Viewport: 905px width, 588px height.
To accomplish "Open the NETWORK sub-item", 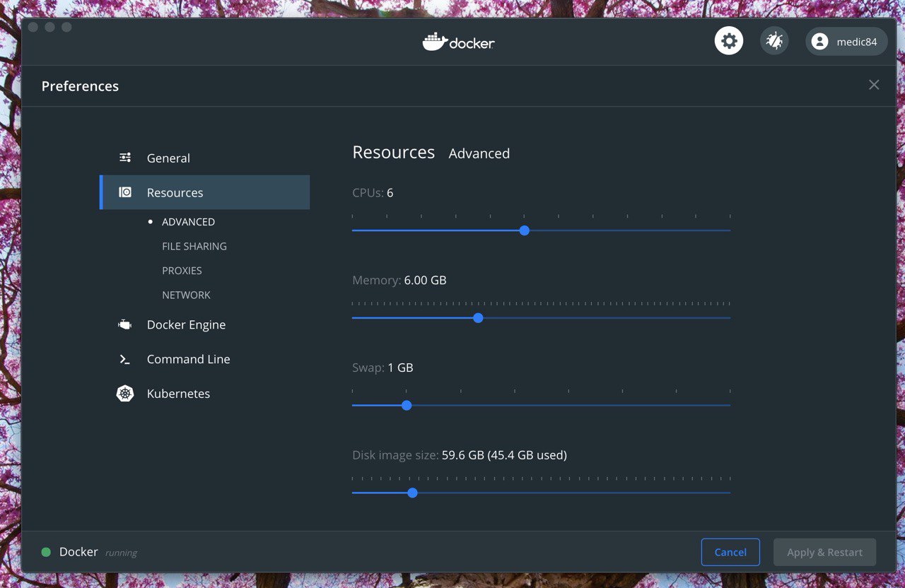I will pyautogui.click(x=186, y=295).
